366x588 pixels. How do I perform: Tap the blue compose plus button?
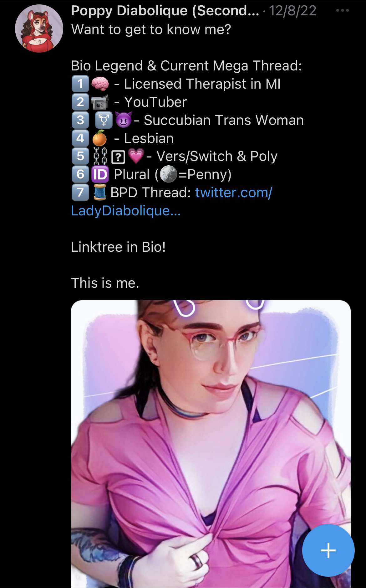328,550
